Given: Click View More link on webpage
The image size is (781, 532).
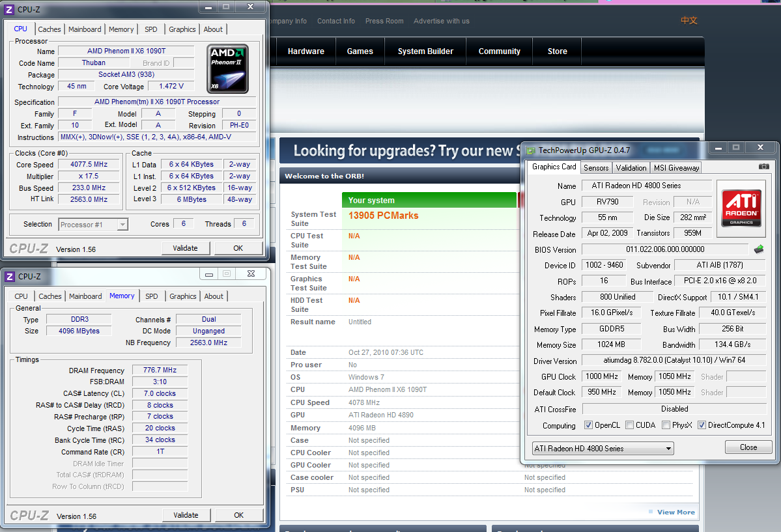Looking at the screenshot, I should pos(675,512).
